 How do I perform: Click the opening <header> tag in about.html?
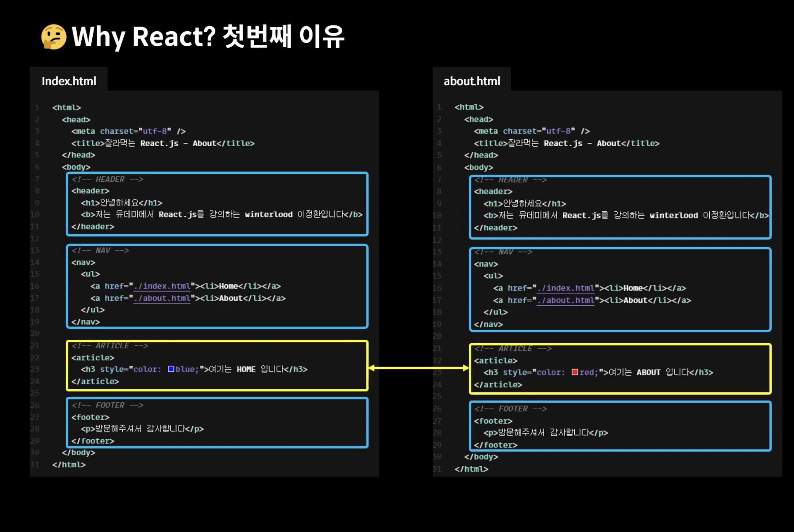click(x=493, y=191)
